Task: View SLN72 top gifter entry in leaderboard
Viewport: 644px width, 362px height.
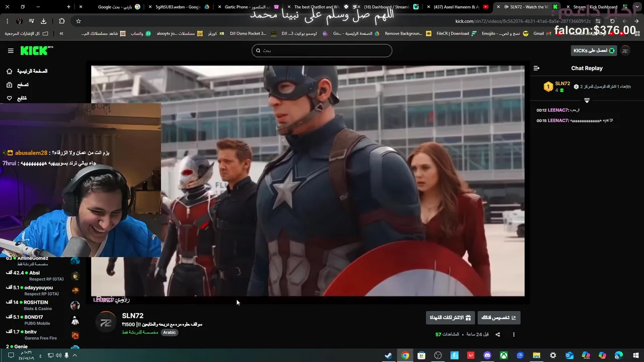Action: pos(557,86)
